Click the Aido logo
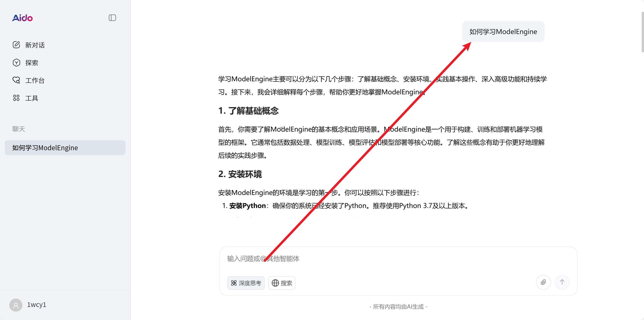The width and height of the screenshot is (644, 320). point(22,18)
